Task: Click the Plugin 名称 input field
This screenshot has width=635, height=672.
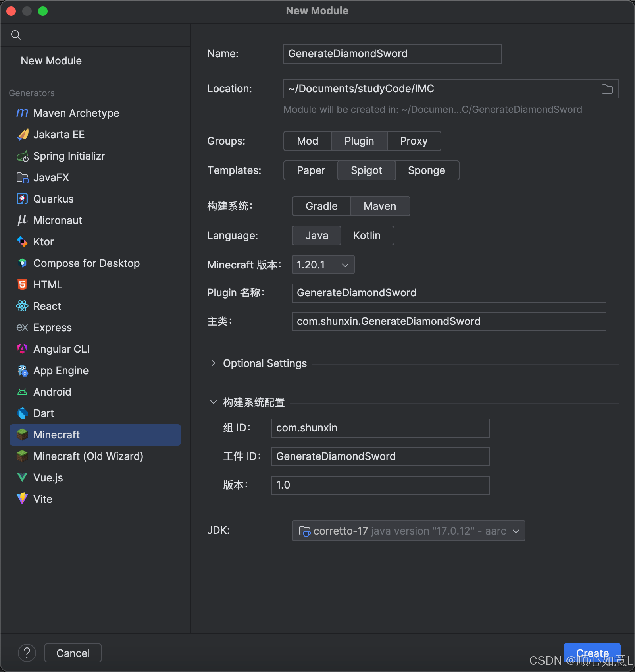Action: [x=449, y=293]
